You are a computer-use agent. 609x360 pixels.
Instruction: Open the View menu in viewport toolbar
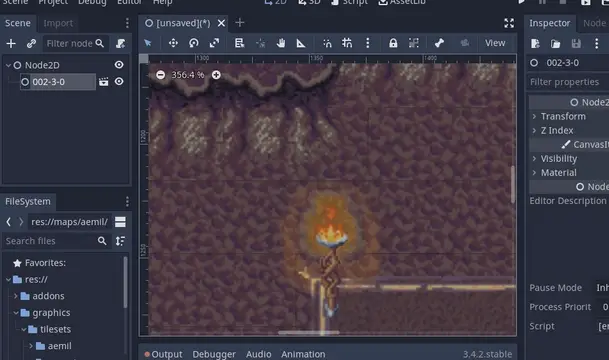495,43
